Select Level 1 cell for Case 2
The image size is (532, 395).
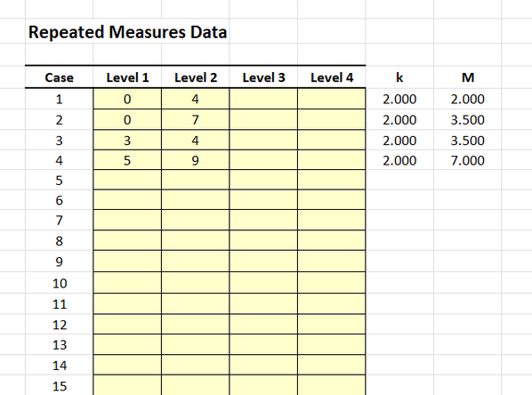tap(127, 119)
